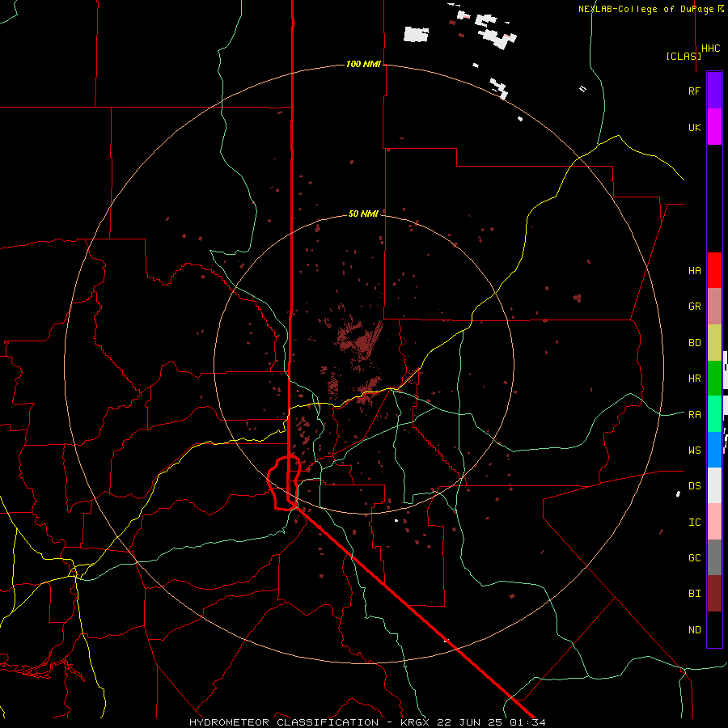Viewport: 728px width, 728px height.
Task: Click the "UK" legend label
Action: point(694,127)
